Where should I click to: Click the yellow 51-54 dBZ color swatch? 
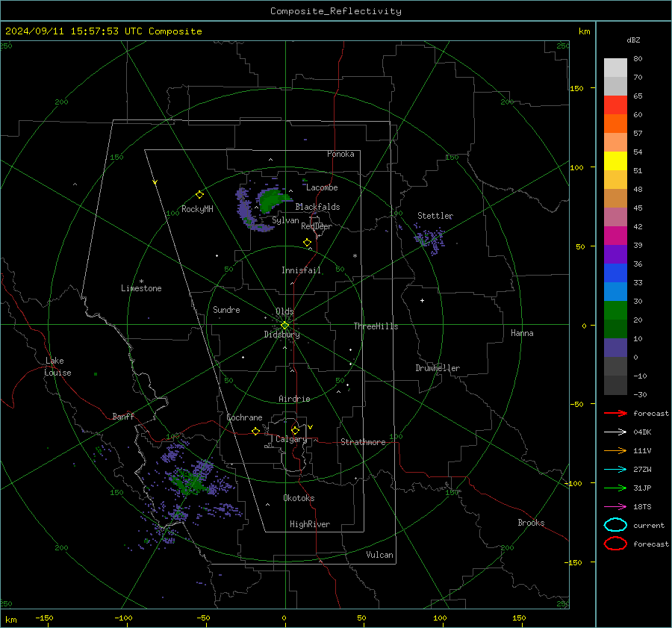coord(615,161)
